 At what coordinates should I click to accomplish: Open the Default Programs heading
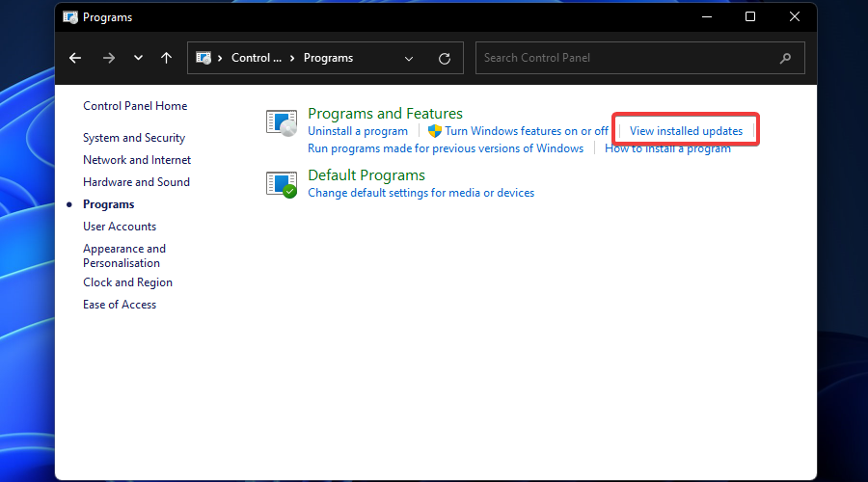tap(366, 175)
